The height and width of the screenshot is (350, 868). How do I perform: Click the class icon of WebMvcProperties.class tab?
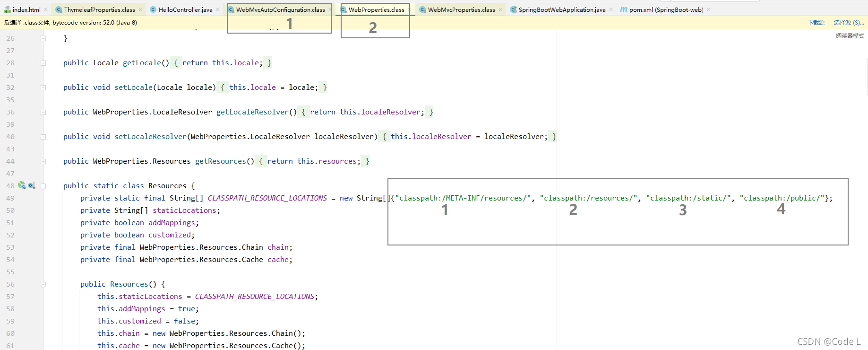422,9
